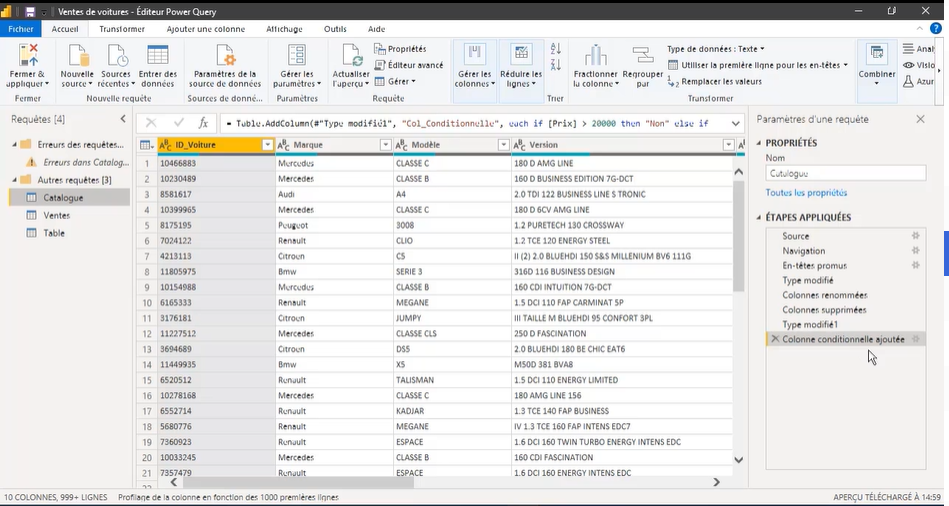Collapse the ribbon with the caret
Viewport: 949px width, 506px height.
pos(920,28)
